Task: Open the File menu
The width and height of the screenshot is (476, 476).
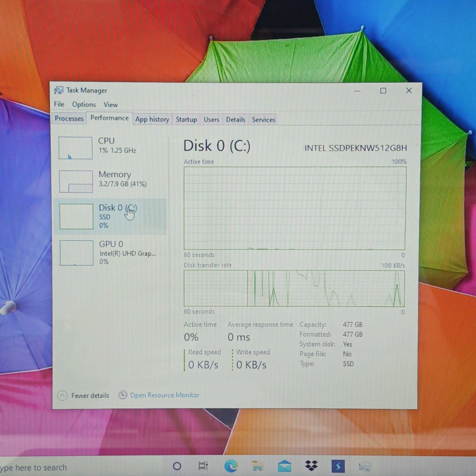Action: [59, 104]
